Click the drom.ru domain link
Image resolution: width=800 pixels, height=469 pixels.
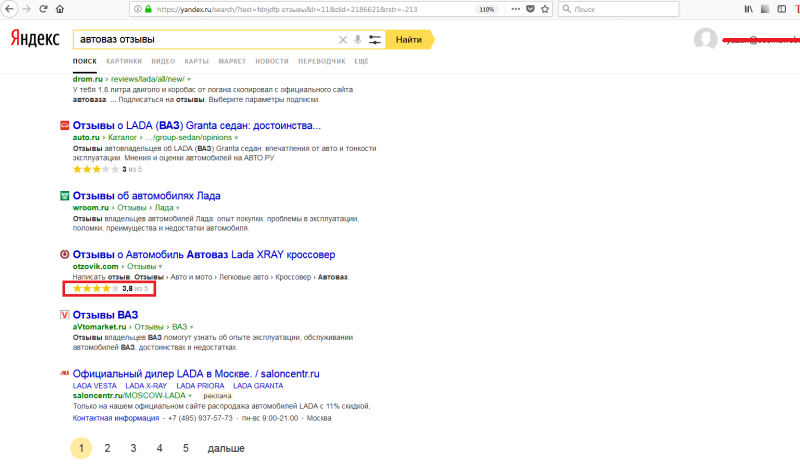[x=88, y=79]
